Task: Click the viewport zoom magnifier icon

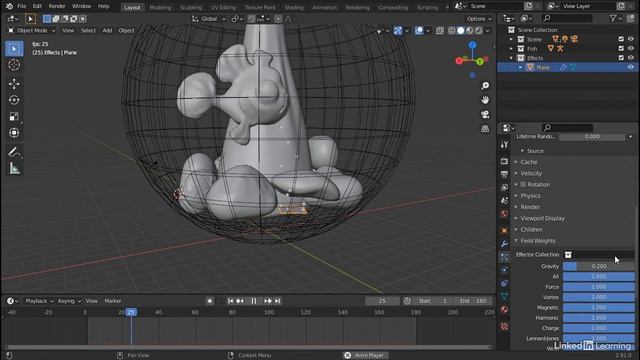Action: pos(485,85)
